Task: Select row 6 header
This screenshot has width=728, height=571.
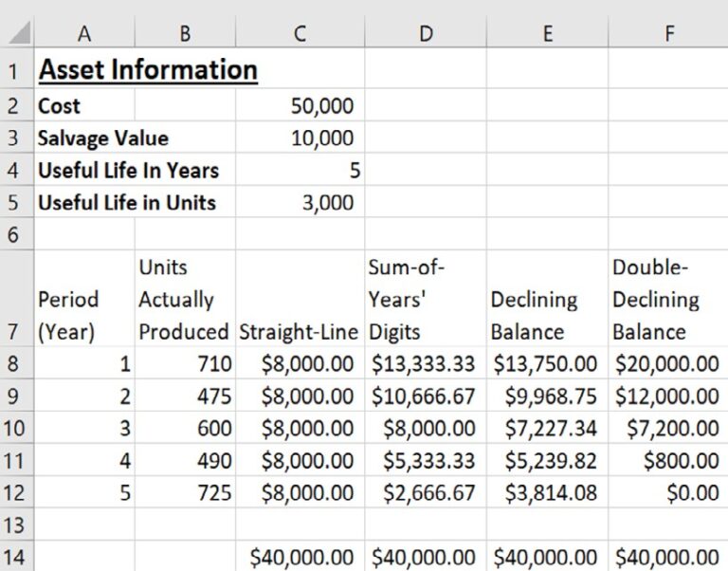Action: [17, 233]
